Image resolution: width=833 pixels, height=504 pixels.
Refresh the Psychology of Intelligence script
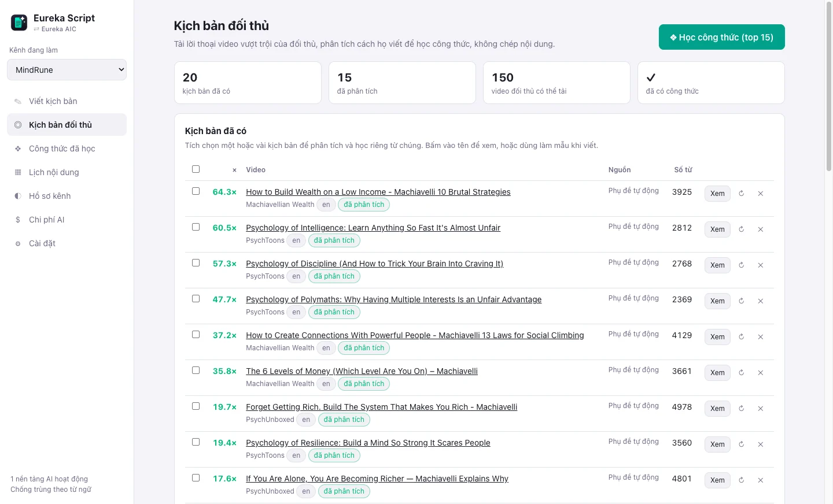[x=741, y=229]
